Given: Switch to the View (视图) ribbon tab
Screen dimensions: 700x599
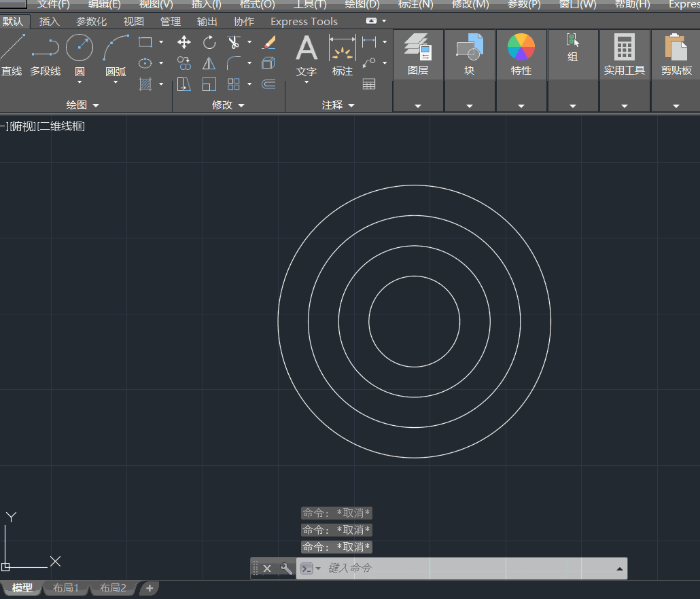Looking at the screenshot, I should point(133,22).
